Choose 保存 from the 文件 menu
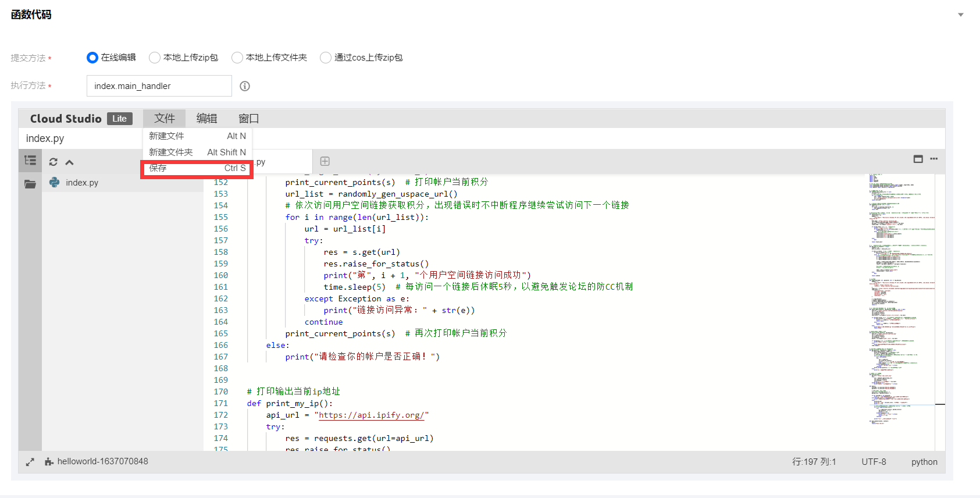 click(197, 168)
